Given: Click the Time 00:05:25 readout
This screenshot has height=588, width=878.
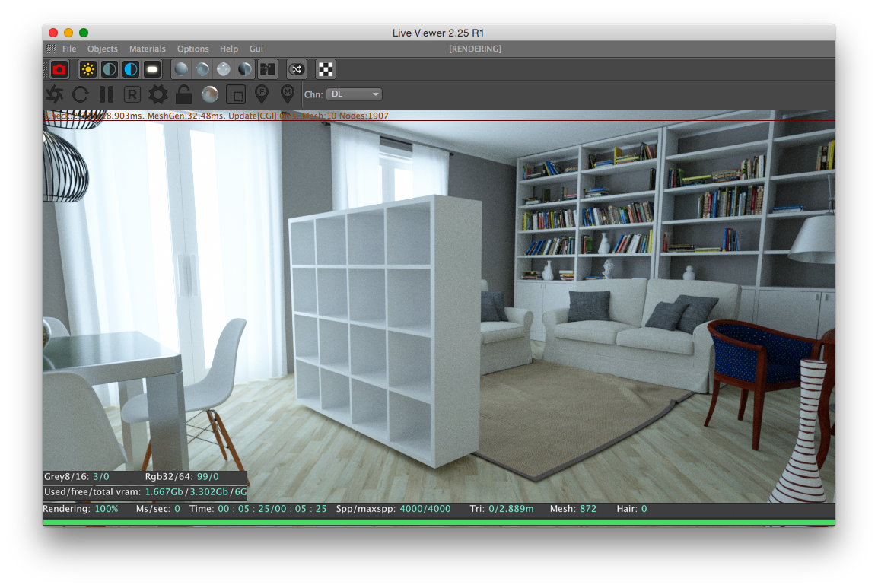Looking at the screenshot, I should coord(258,508).
